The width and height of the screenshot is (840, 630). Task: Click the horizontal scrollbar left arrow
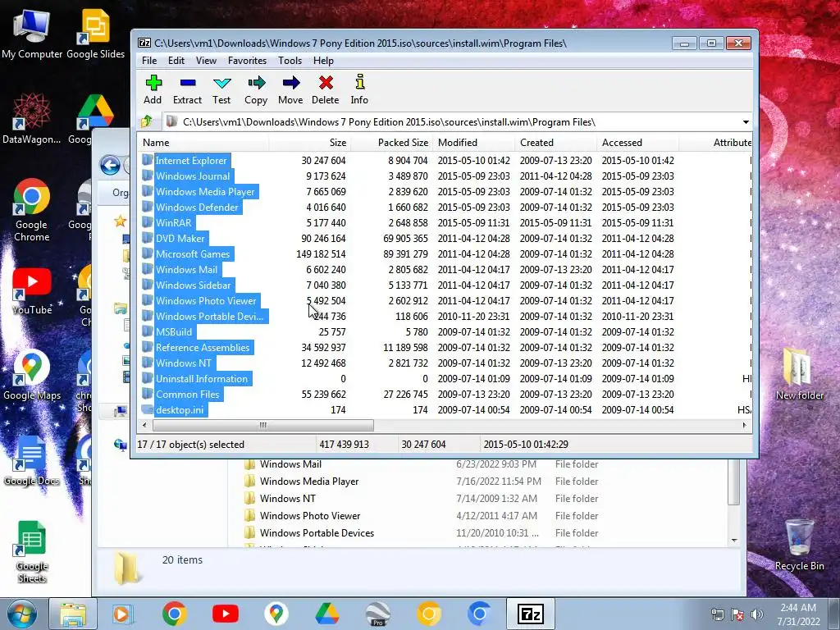tap(144, 425)
